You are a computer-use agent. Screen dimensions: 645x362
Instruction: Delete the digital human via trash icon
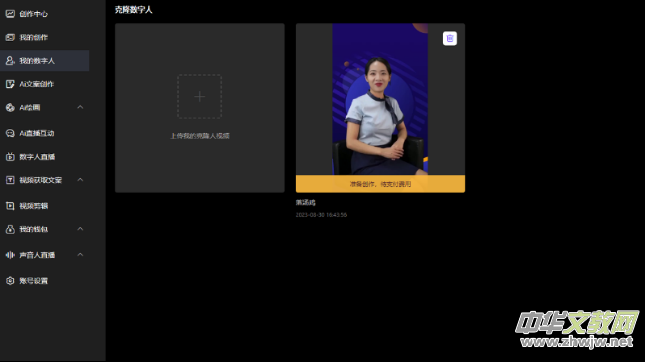click(450, 38)
